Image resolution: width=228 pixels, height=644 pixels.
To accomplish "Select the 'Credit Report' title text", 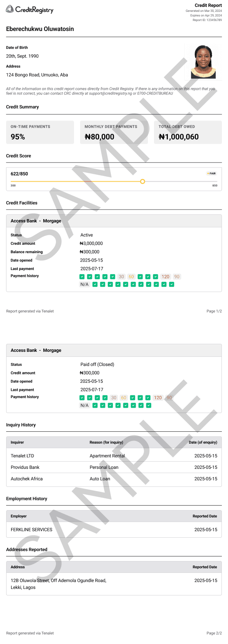I will click(x=208, y=5).
